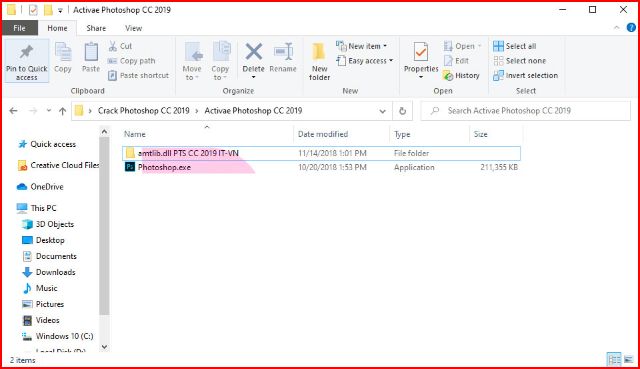Go up one folder level
This screenshot has width=640, height=369.
[x=62, y=111]
